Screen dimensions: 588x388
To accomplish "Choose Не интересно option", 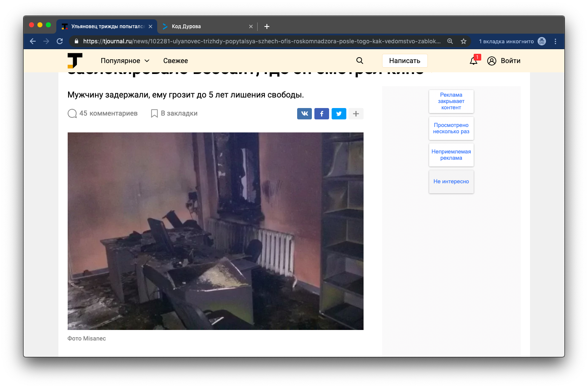I will (x=451, y=182).
